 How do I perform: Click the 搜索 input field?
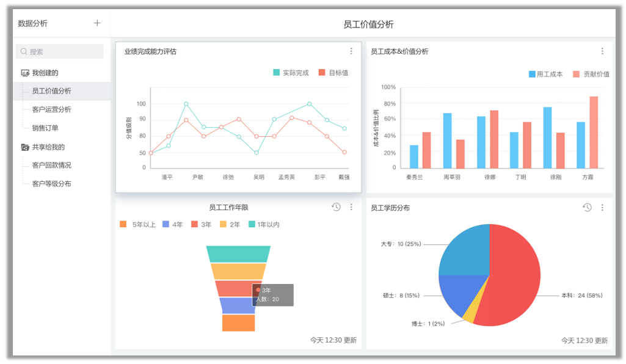click(64, 52)
